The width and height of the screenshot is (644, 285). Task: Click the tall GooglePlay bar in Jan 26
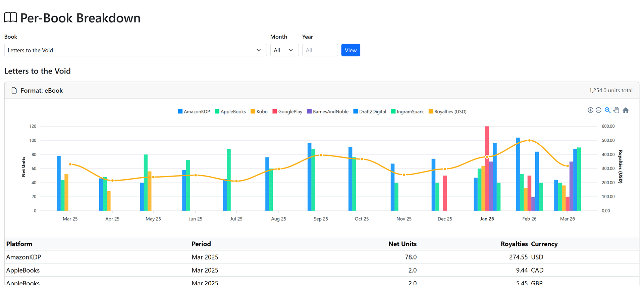[x=487, y=169]
